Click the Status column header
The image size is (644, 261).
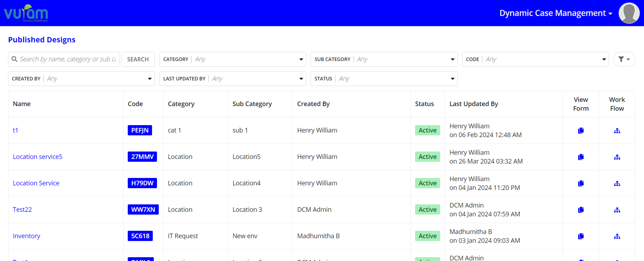coord(424,104)
